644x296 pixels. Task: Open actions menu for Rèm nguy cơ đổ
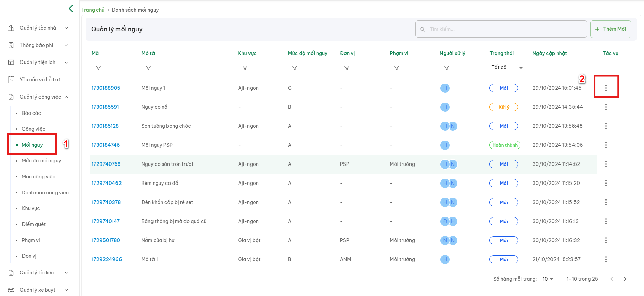(606, 183)
